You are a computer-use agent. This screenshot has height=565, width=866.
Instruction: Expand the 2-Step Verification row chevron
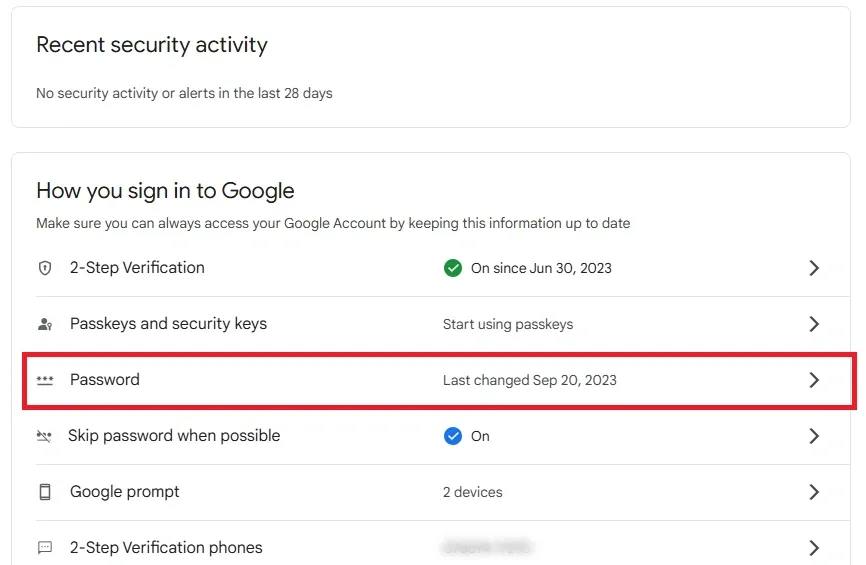tap(814, 268)
